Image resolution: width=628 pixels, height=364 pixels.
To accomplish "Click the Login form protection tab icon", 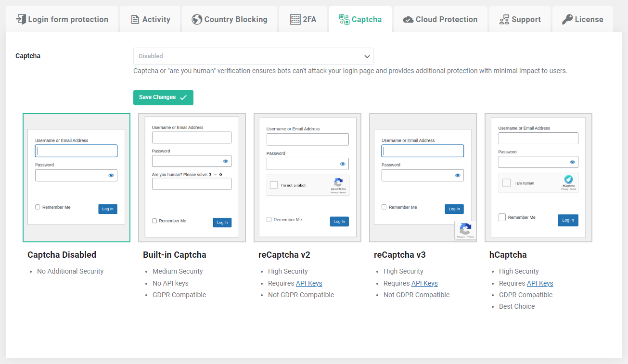I will 21,19.
